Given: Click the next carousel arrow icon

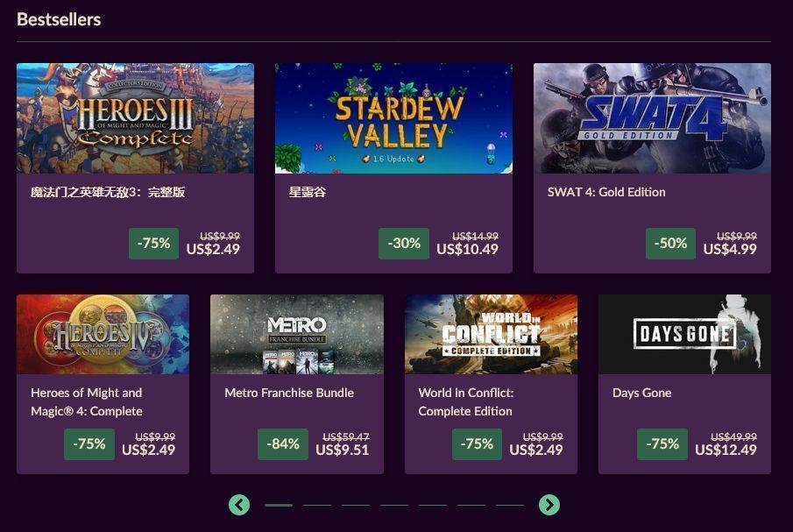Looking at the screenshot, I should [x=549, y=505].
